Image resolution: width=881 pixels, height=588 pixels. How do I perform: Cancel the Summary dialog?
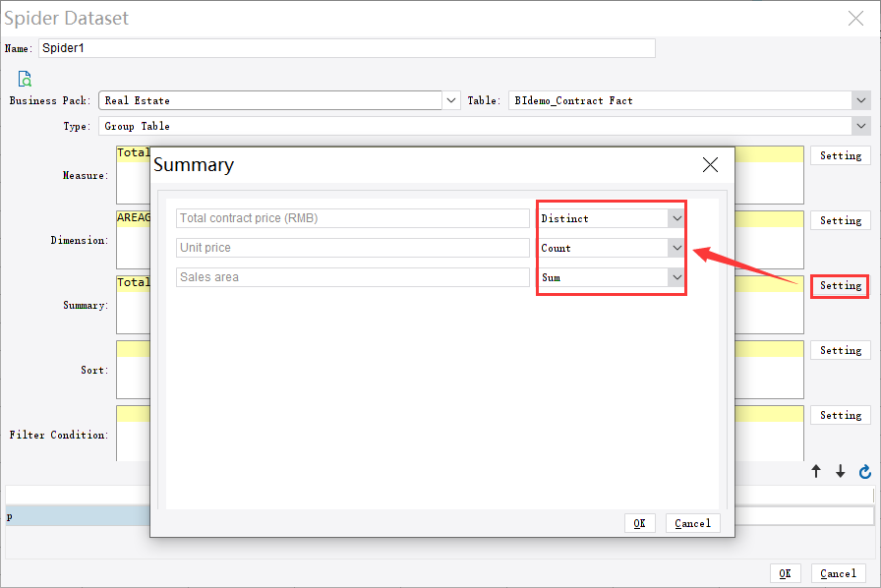[x=692, y=522]
